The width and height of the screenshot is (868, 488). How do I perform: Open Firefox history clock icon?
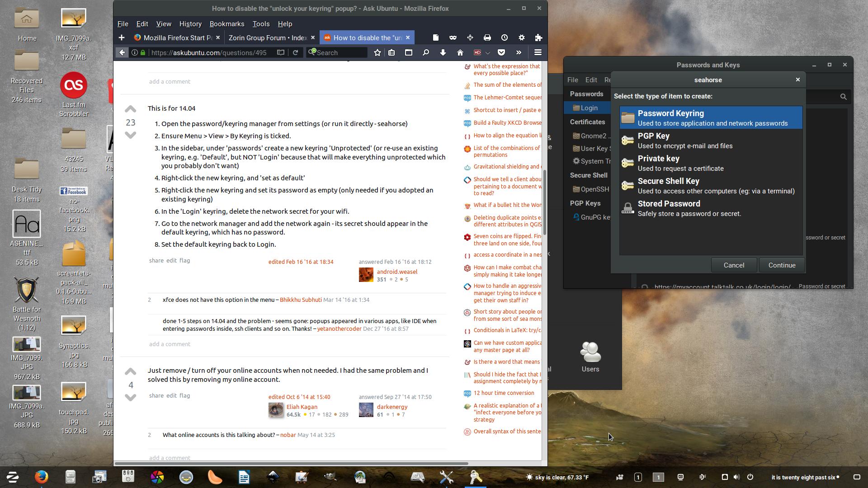tap(505, 38)
